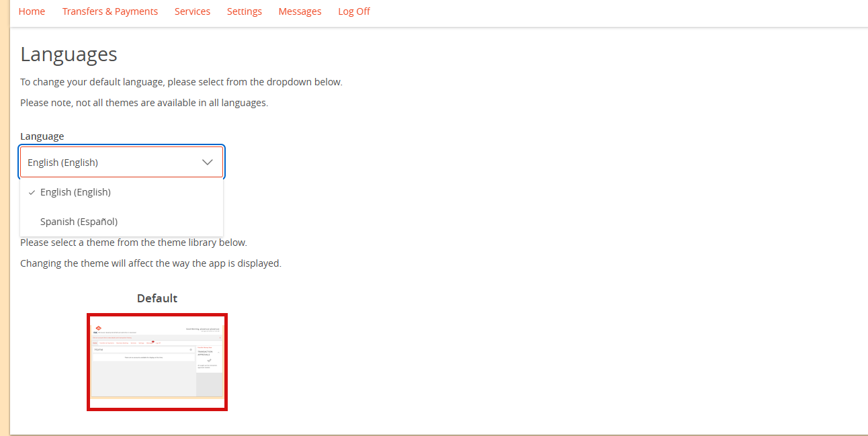Go to the Services section
This screenshot has height=436, width=868.
coord(192,11)
